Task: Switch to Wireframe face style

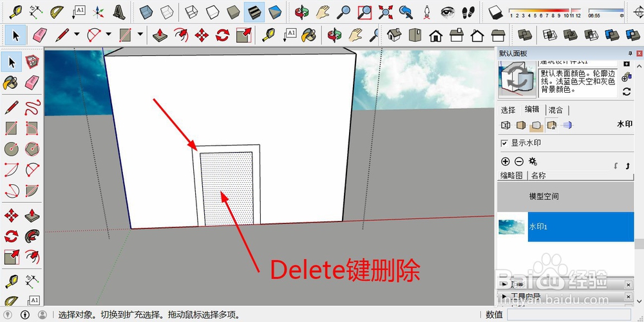Action: 191,12
